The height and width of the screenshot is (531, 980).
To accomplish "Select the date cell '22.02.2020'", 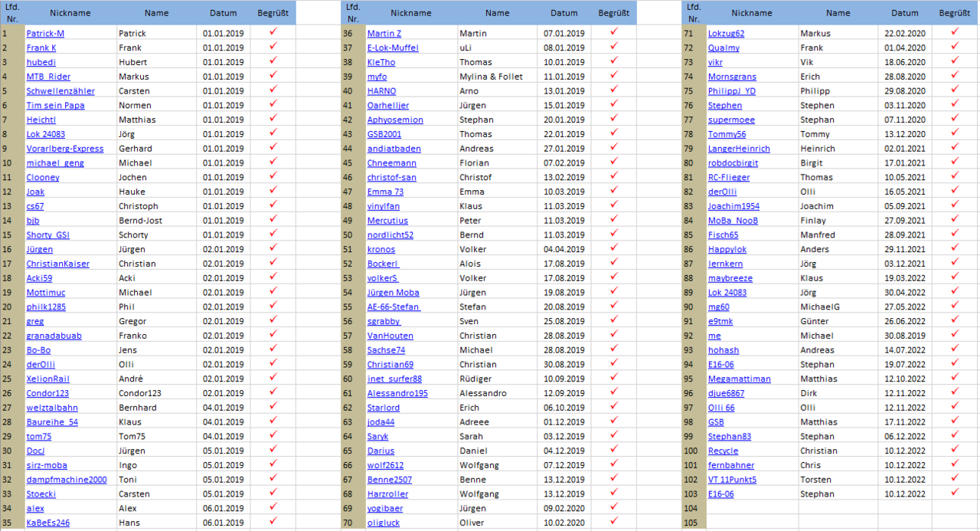I will coord(905,34).
